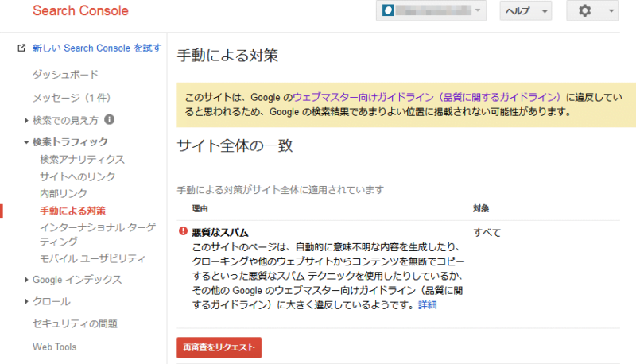Open the account selector dropdown
The width and height of the screenshot is (636, 364).
478,11
